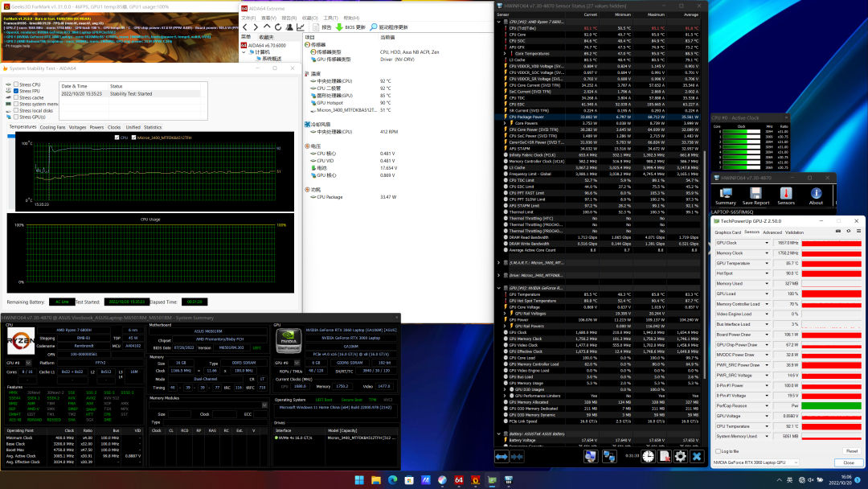Click AIDA64 forward arrow

pos(256,27)
